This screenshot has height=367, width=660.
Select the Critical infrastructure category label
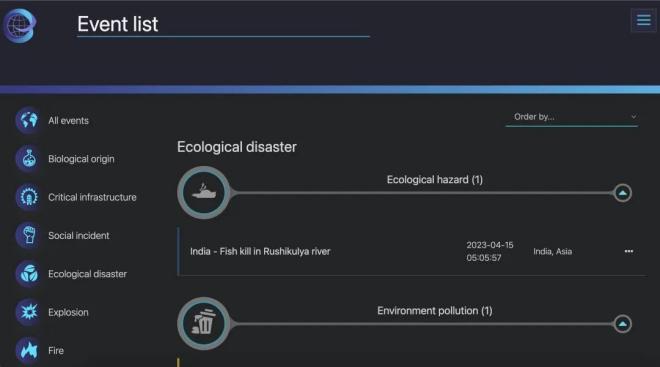coord(92,197)
